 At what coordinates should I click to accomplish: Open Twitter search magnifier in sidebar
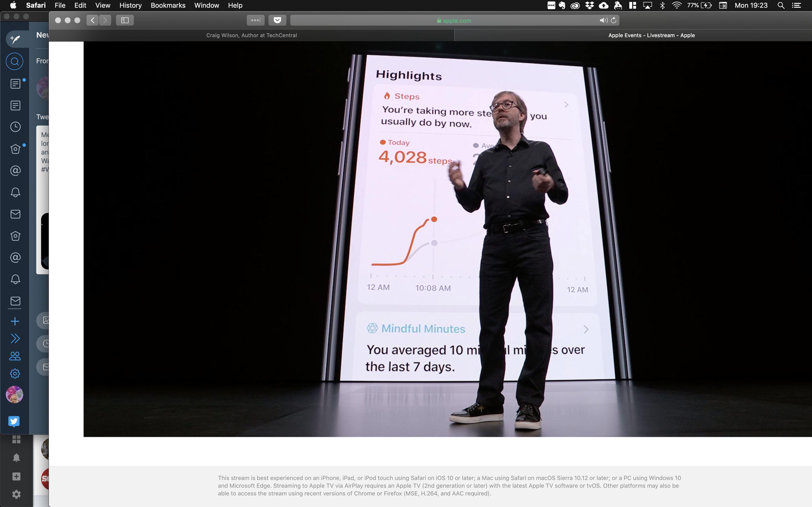(x=14, y=61)
